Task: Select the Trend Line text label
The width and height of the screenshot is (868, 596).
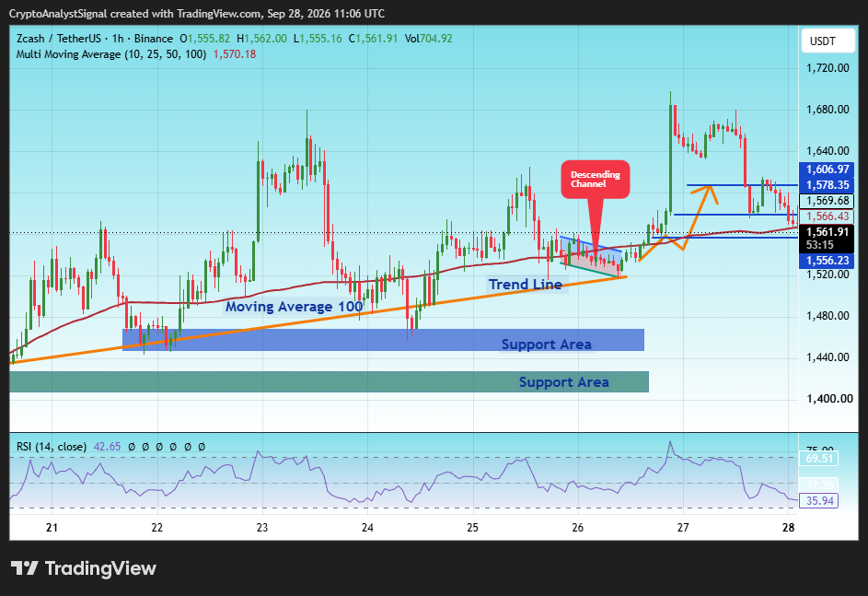Action: tap(526, 285)
